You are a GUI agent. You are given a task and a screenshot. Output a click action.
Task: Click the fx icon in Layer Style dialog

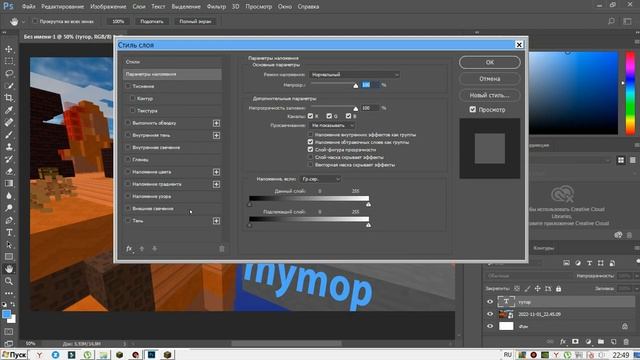point(129,249)
